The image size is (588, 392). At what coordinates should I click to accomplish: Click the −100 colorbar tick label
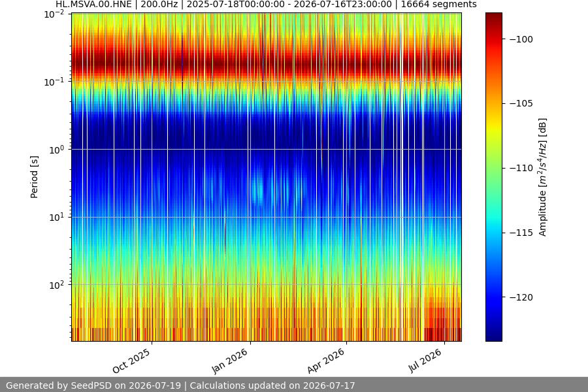521,39
